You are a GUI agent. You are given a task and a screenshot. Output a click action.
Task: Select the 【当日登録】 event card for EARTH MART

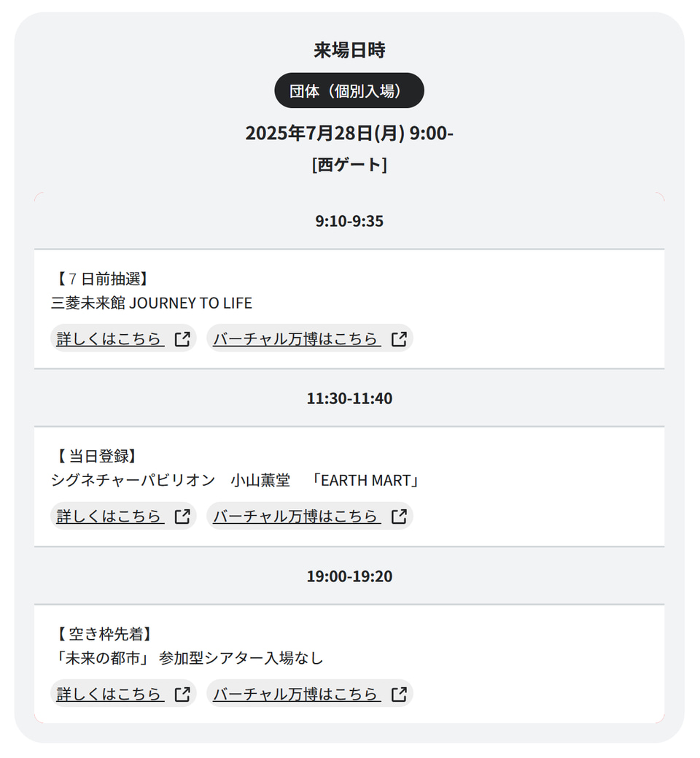tap(349, 486)
